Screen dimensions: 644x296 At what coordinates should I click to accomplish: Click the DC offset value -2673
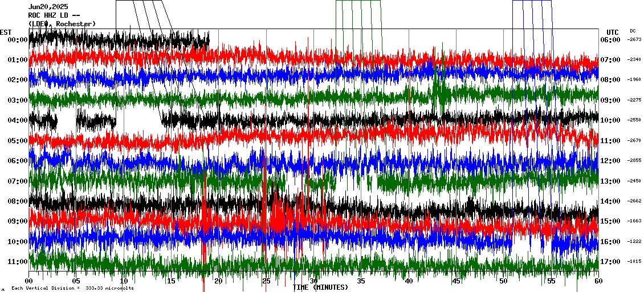point(634,40)
